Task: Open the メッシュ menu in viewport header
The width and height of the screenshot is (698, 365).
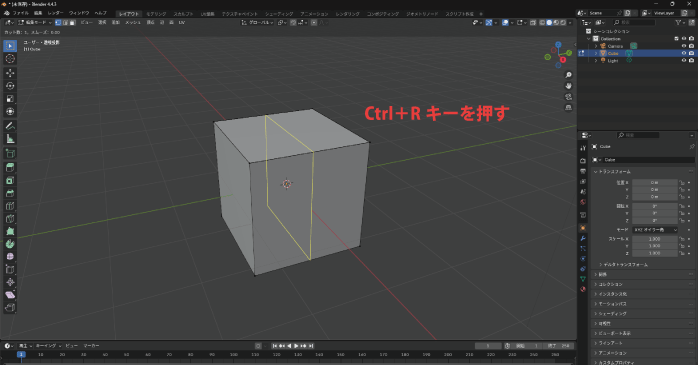Action: tap(133, 22)
